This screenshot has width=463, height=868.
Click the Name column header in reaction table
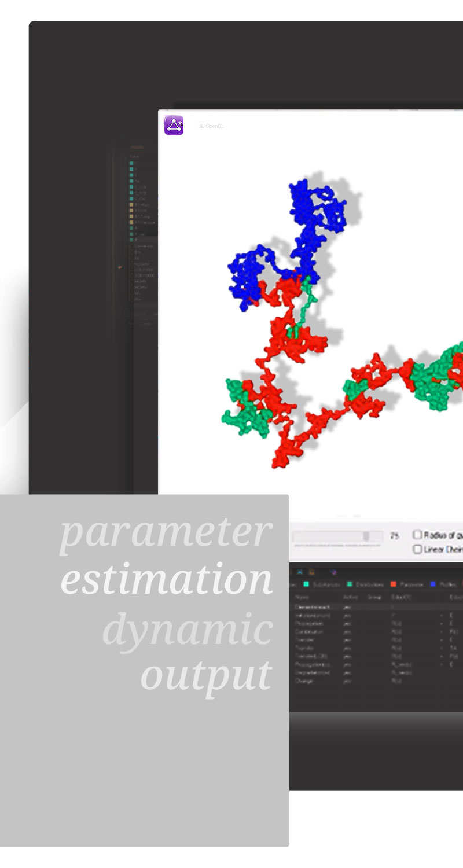tap(302, 597)
